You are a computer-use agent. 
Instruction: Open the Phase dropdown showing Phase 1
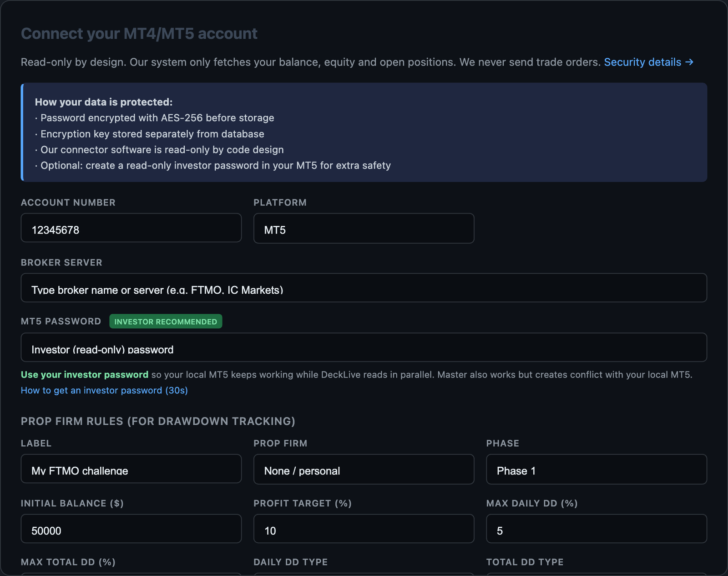point(597,469)
